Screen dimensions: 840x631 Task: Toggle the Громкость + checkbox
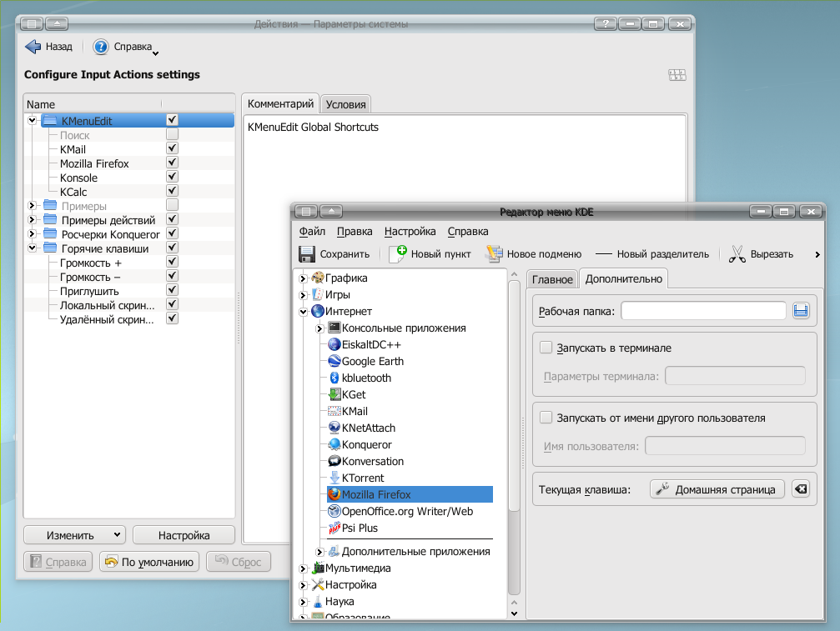[172, 262]
